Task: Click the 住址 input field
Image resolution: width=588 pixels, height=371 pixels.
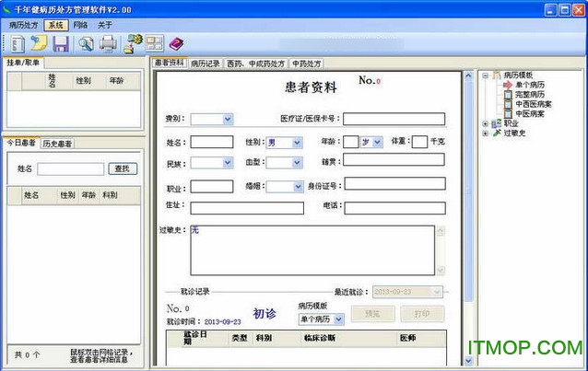Action: [247, 208]
